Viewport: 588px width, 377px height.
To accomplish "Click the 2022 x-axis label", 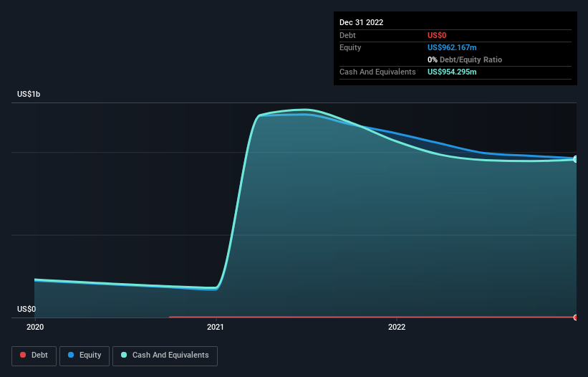I will 397,327.
